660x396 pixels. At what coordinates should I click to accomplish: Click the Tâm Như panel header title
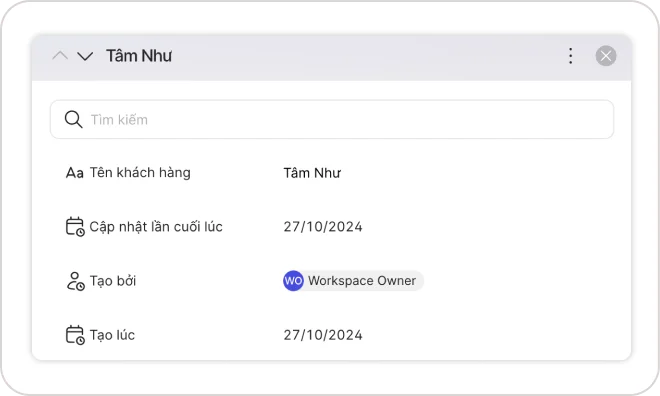coord(139,56)
